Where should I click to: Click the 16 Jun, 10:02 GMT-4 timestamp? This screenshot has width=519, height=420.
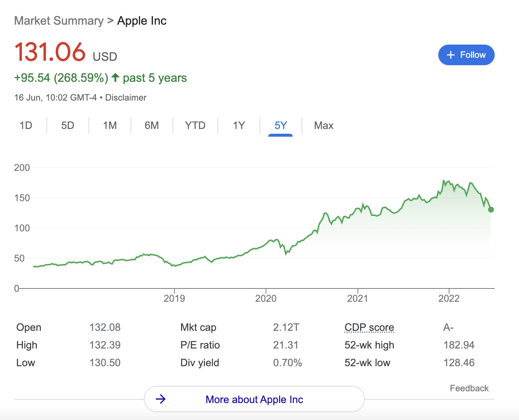tap(56, 98)
